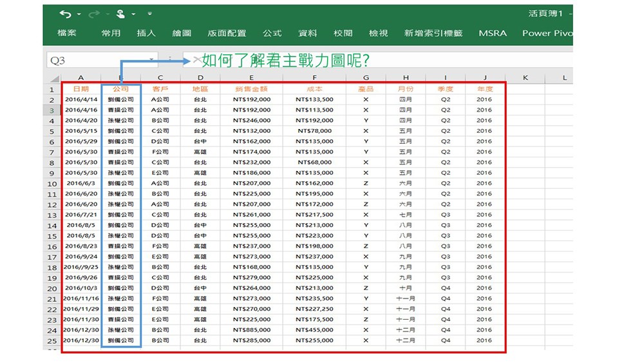Click the Select All corner triangle
This screenshot has height=363, width=644.
point(54,78)
